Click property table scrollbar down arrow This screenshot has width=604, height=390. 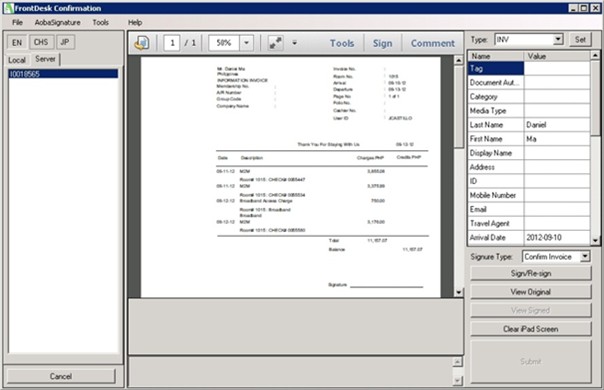[595, 240]
